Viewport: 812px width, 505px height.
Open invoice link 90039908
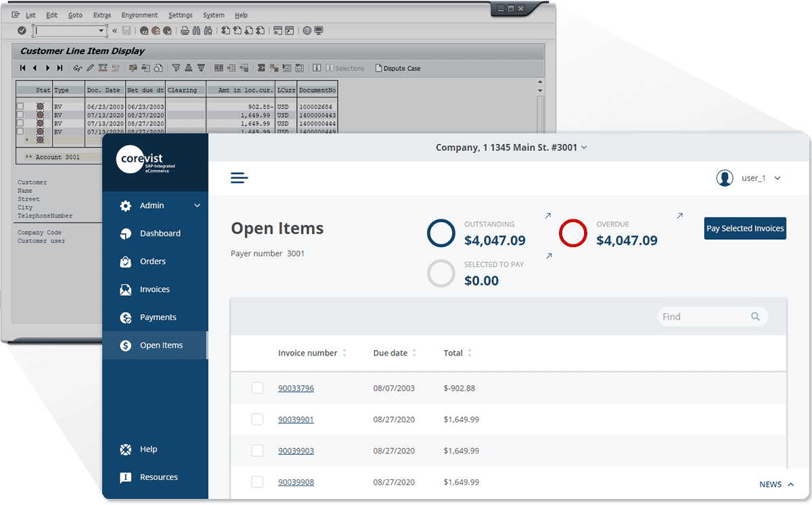point(296,482)
